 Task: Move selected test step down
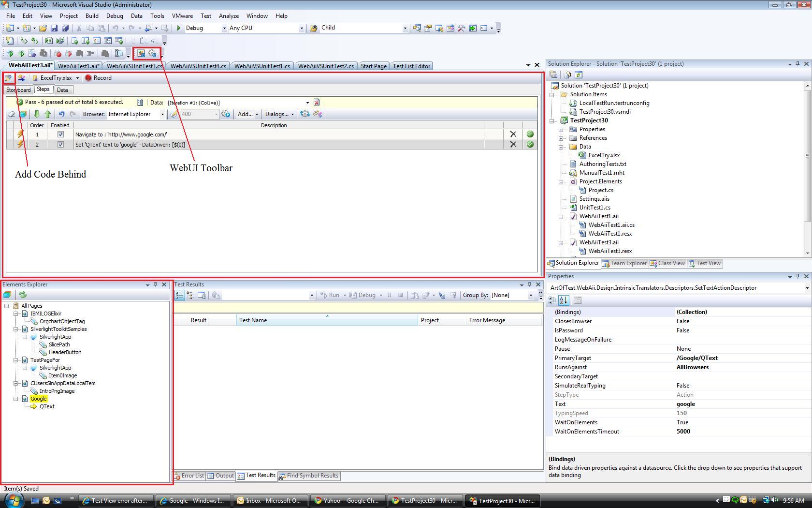click(37, 114)
